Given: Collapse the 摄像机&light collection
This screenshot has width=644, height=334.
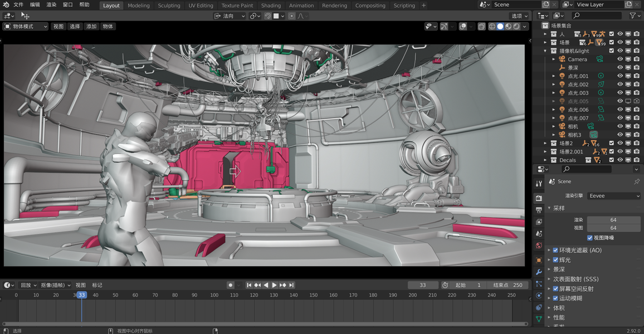Looking at the screenshot, I should pyautogui.click(x=545, y=51).
